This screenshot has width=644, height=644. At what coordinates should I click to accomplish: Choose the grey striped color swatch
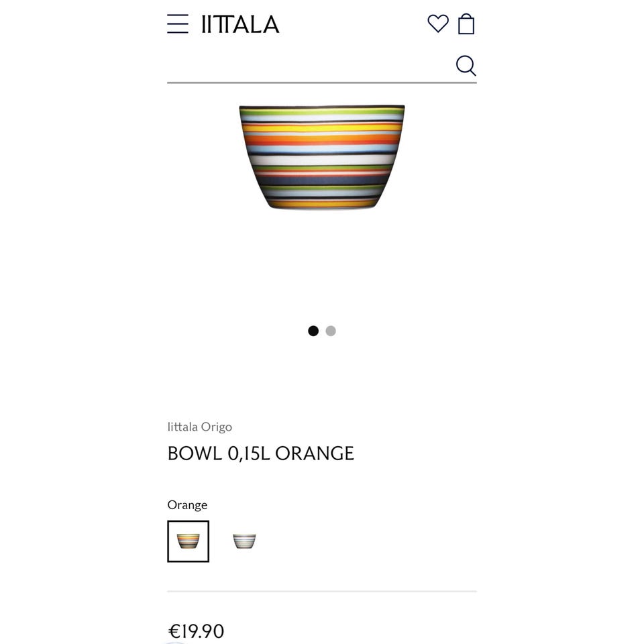pyautogui.click(x=244, y=541)
